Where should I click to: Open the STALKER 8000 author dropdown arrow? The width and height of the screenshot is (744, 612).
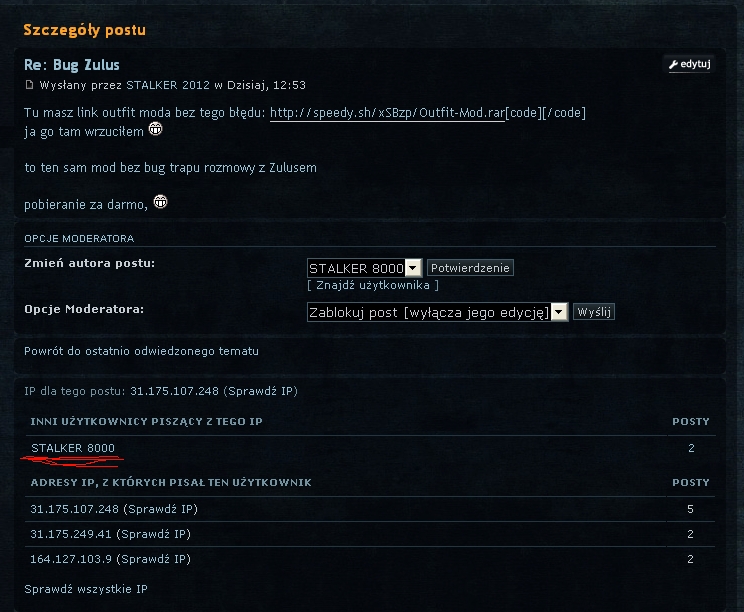click(413, 268)
